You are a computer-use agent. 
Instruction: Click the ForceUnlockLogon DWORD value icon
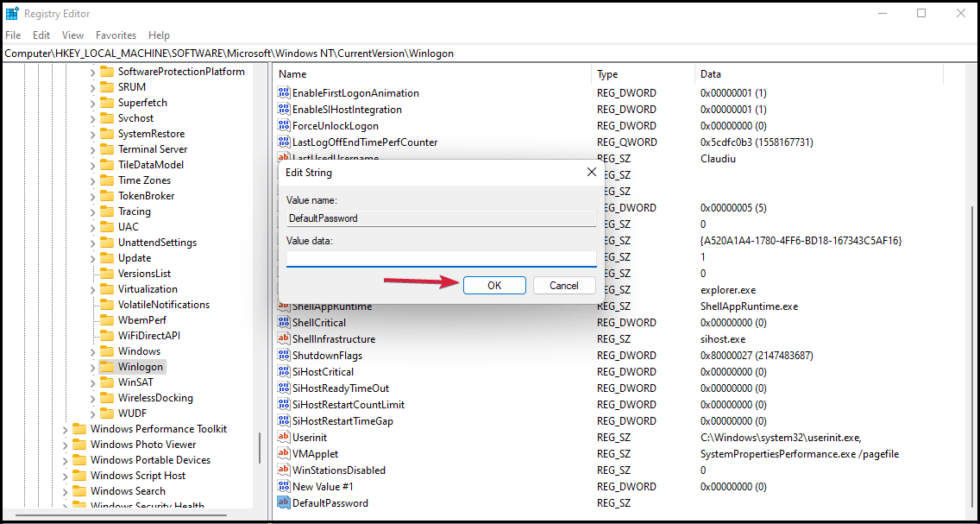tap(285, 126)
